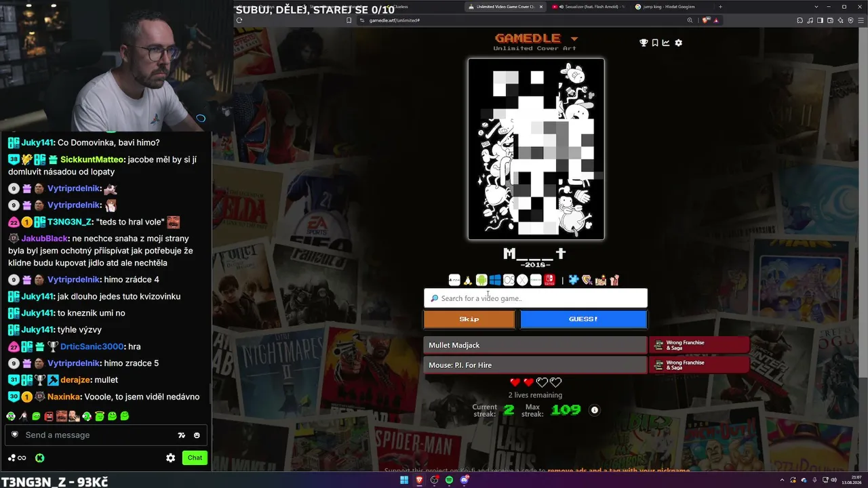The image size is (868, 488).
Task: Click the pixelated cover art image
Action: (x=536, y=149)
